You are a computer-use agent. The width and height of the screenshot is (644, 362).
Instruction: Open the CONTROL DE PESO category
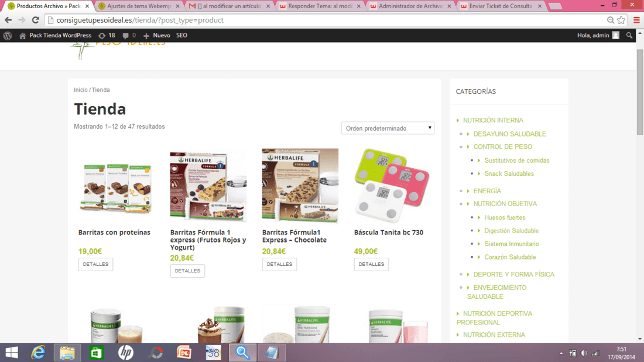[503, 146]
